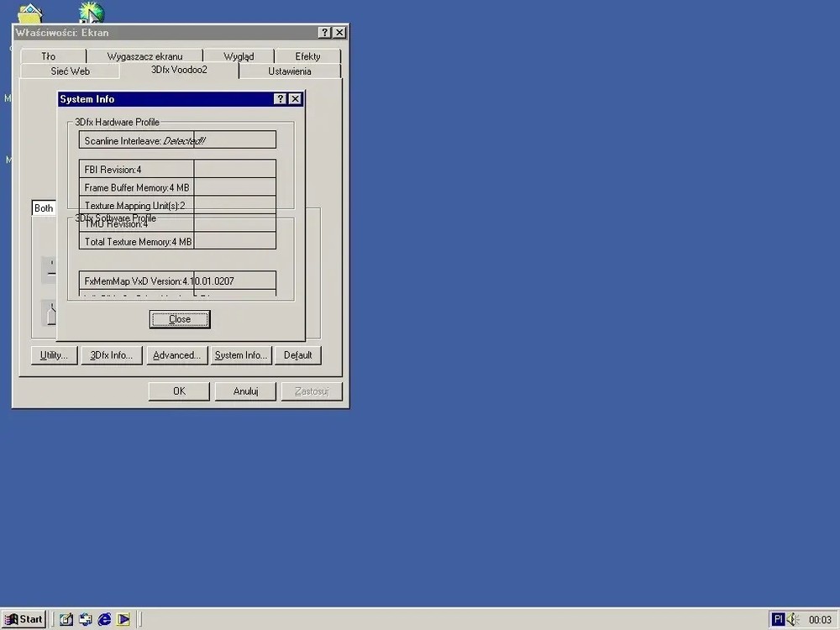Confirm with the OK button
The image size is (840, 630).
click(179, 391)
